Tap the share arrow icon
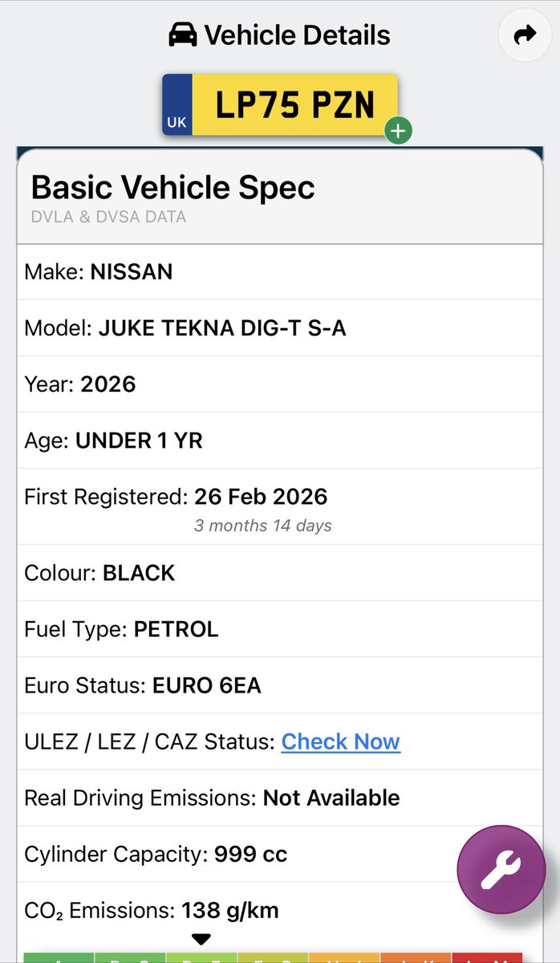The image size is (560, 963). pyautogui.click(x=525, y=35)
